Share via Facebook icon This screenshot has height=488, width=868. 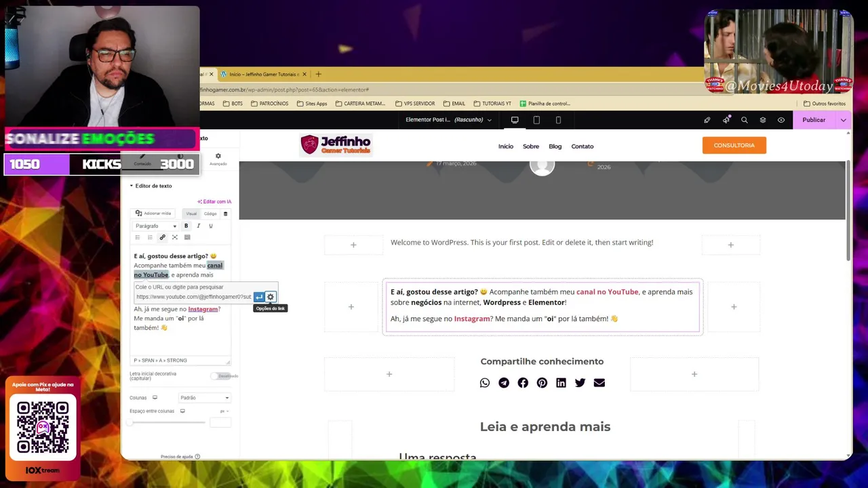point(523,383)
